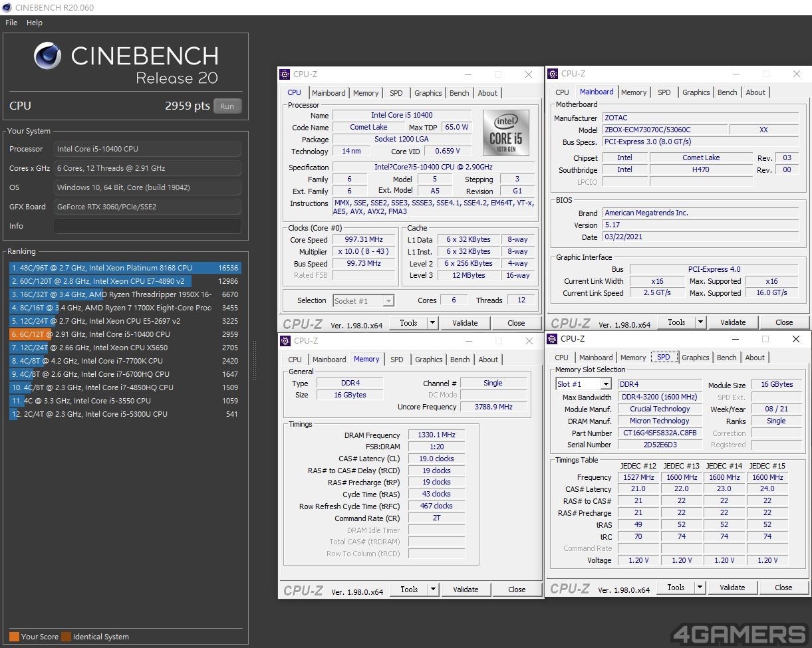This screenshot has width=812, height=648.
Task: Open the Tools dropdown arrow in the CPU-tab window
Action: pos(432,323)
